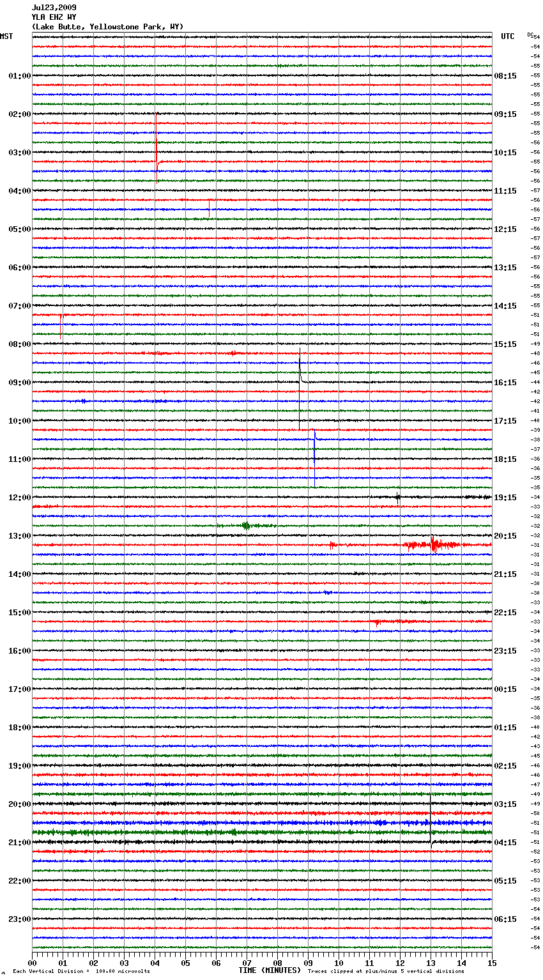Click the 00:15 UTC time label

(505, 689)
